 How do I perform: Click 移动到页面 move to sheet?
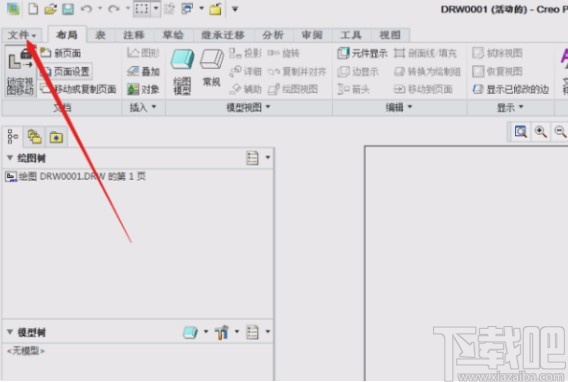coord(423,89)
